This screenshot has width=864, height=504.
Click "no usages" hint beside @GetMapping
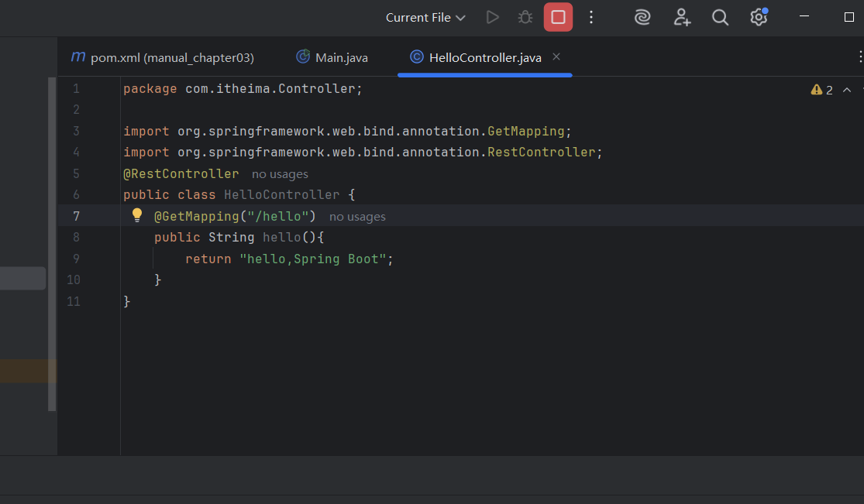click(357, 217)
